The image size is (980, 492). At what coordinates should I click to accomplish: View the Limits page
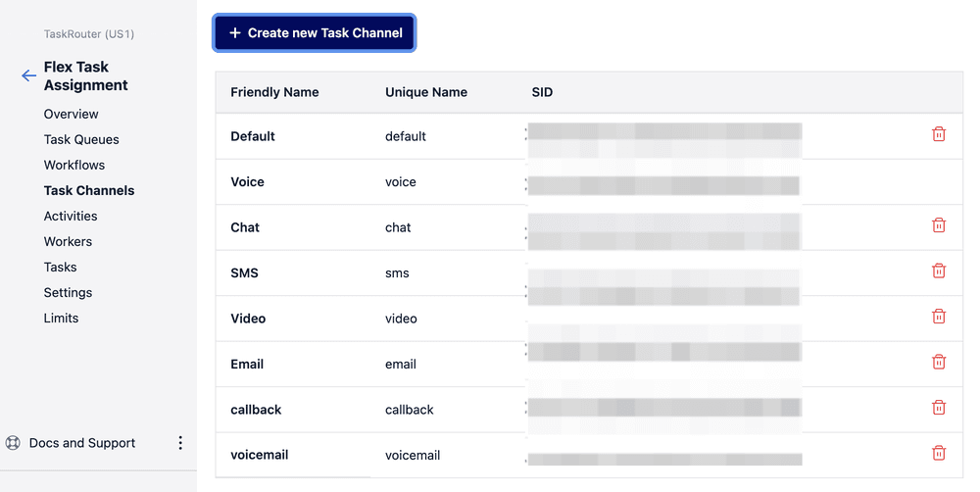point(61,318)
